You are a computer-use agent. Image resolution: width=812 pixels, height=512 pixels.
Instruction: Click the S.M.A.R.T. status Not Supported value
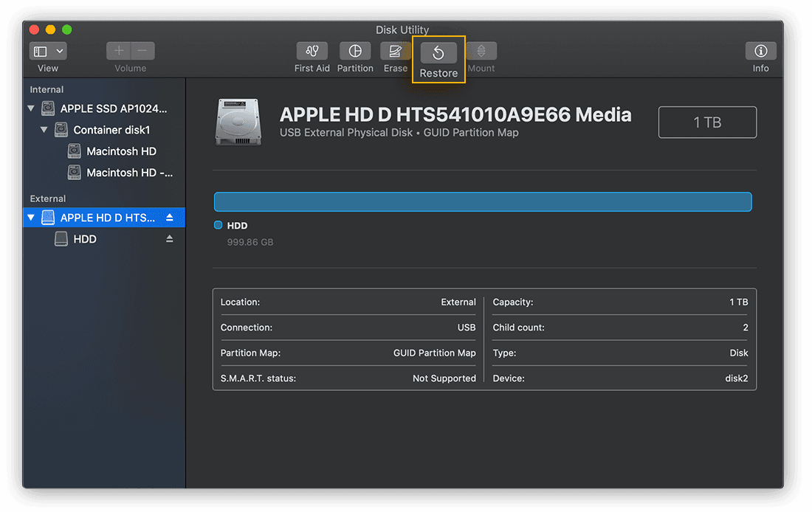[x=444, y=378]
